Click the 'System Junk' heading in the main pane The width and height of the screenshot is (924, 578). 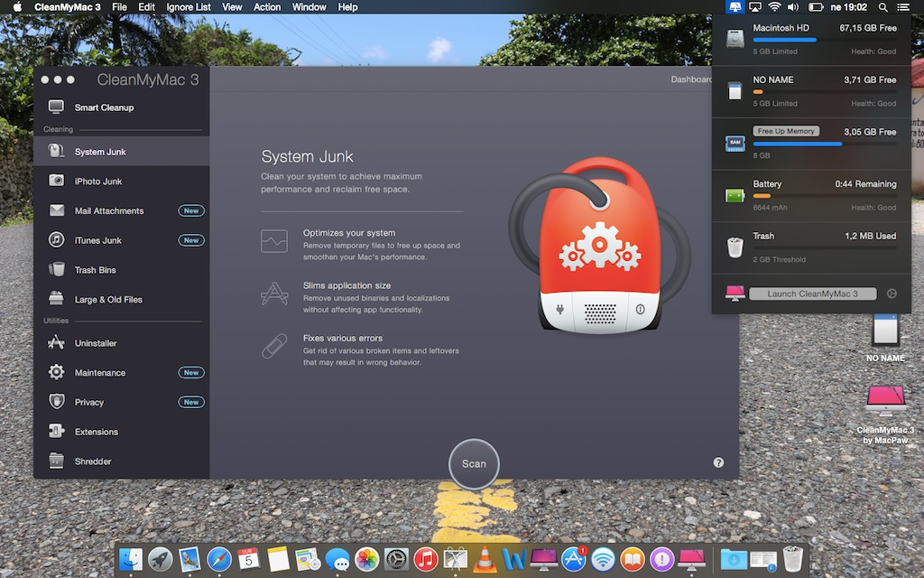click(x=307, y=156)
